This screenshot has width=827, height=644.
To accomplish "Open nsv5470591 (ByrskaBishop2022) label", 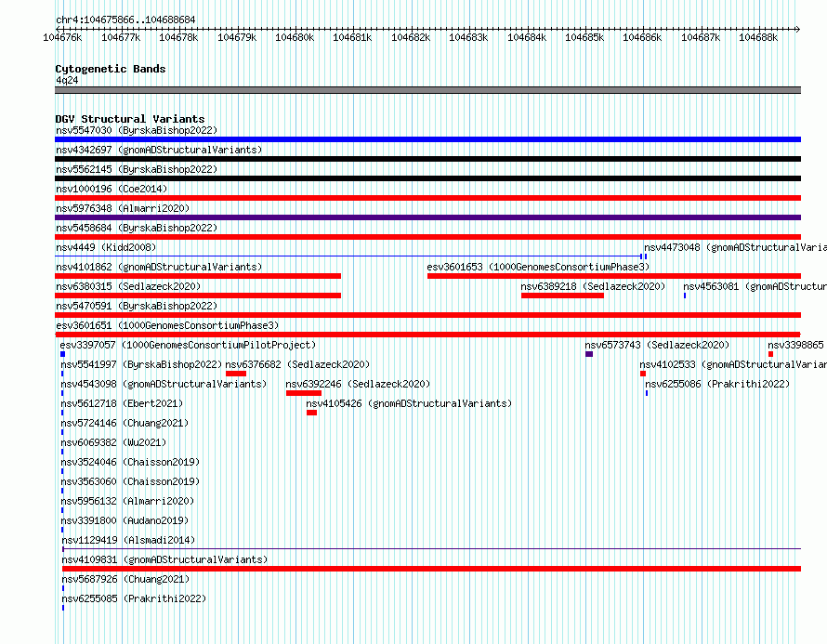I will (137, 306).
